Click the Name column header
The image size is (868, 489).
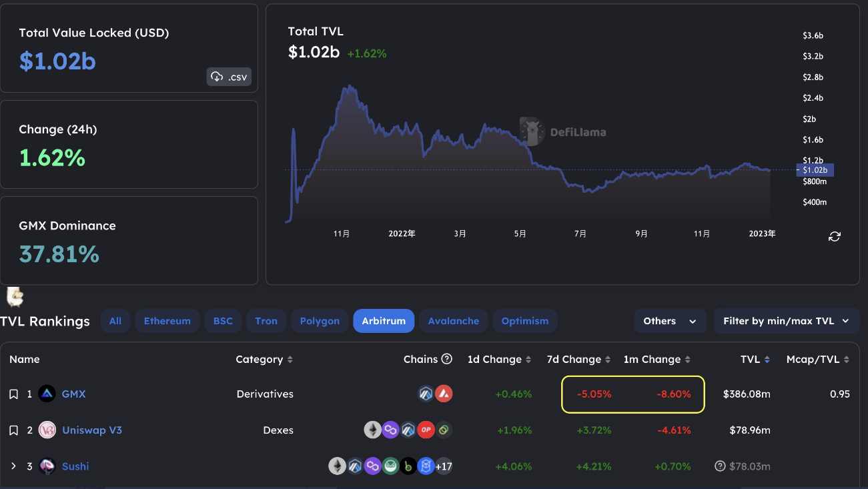25,360
